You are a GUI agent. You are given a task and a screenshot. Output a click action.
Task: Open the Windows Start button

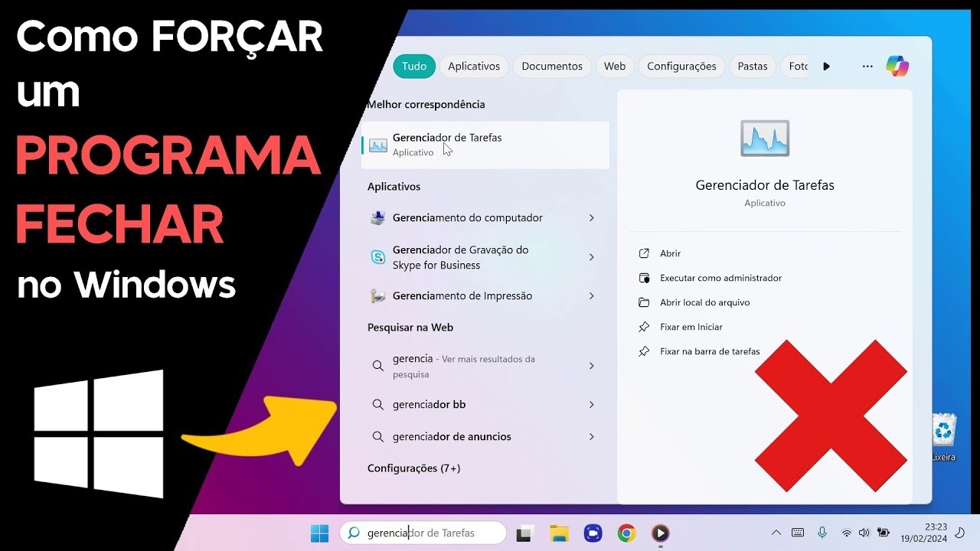319,533
